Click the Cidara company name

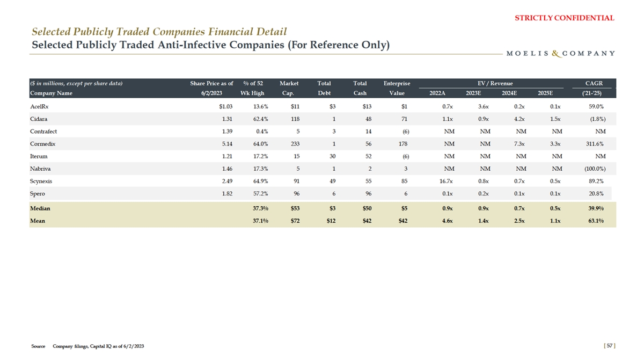39,119
